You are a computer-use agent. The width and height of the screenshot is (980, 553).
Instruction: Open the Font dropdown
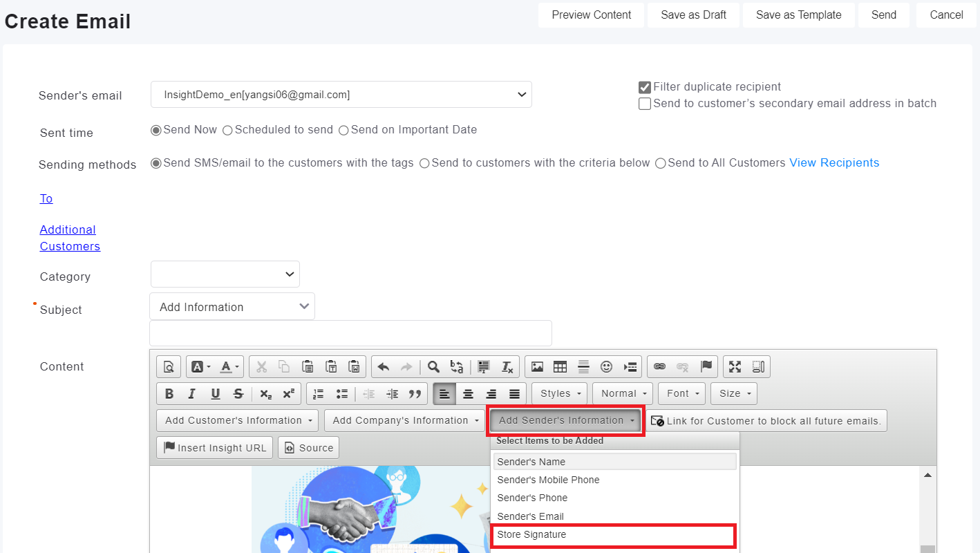tap(681, 393)
